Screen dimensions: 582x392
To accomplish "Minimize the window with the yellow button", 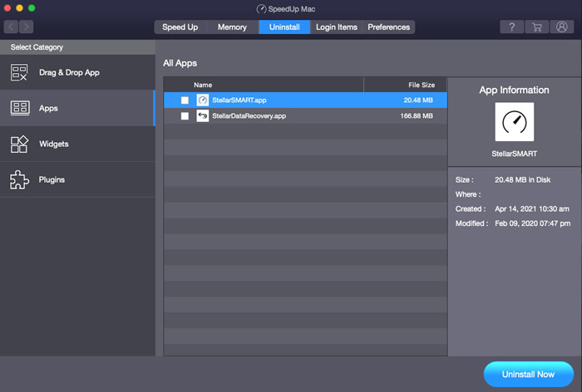I will click(19, 7).
